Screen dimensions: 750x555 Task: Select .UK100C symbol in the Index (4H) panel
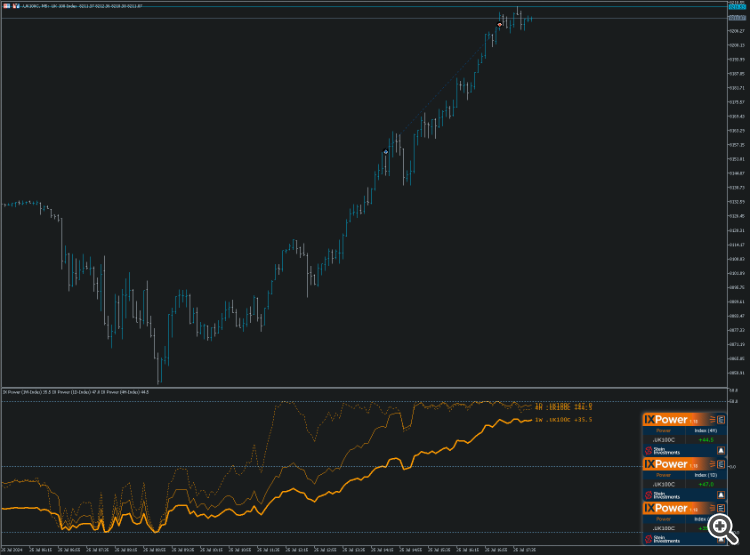click(663, 440)
